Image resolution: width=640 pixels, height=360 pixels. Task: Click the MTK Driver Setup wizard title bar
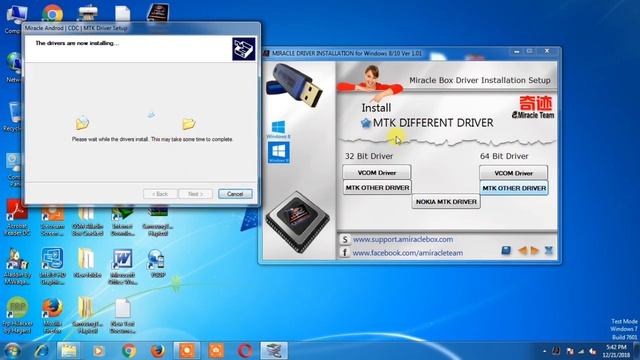pos(141,28)
